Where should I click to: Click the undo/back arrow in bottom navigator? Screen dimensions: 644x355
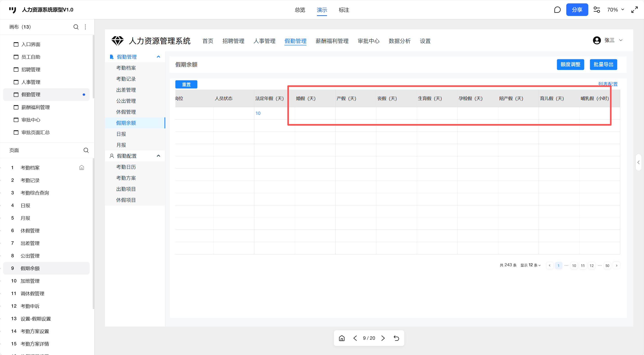pyautogui.click(x=396, y=338)
